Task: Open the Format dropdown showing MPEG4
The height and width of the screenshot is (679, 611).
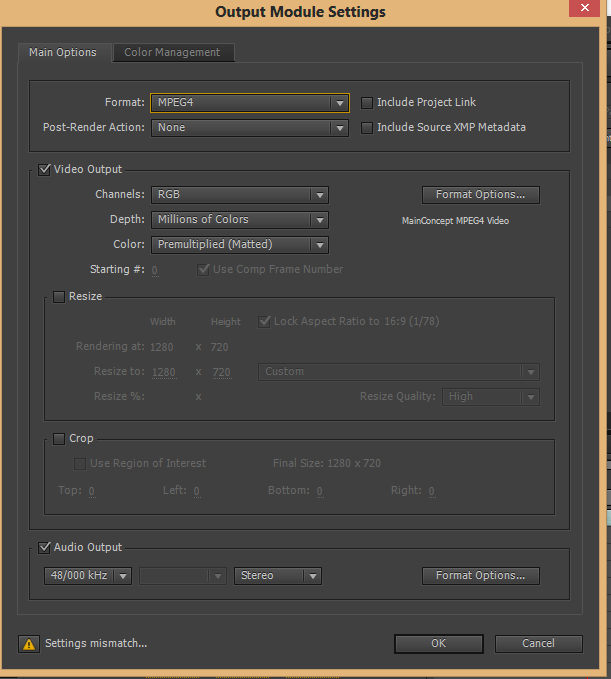Action: [x=250, y=103]
